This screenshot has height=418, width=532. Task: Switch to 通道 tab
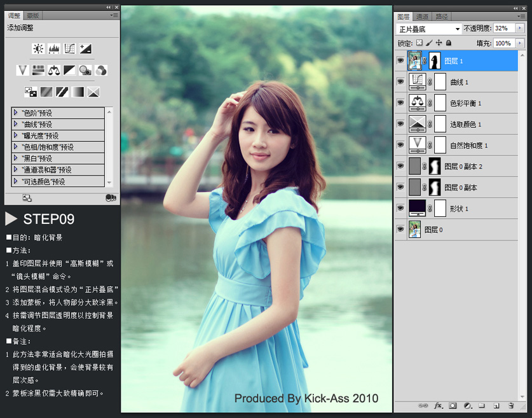[423, 17]
